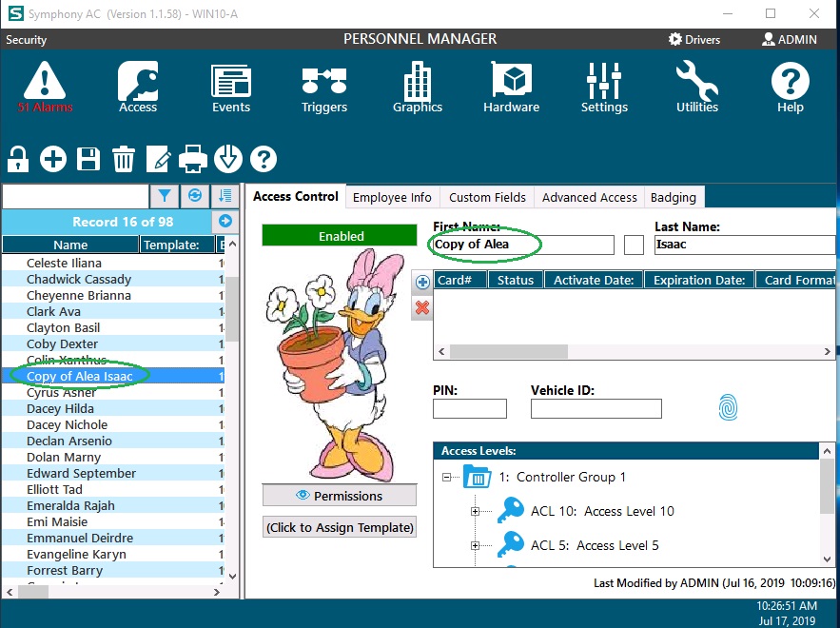
Task: Click the middle initial box
Action: 634,245
